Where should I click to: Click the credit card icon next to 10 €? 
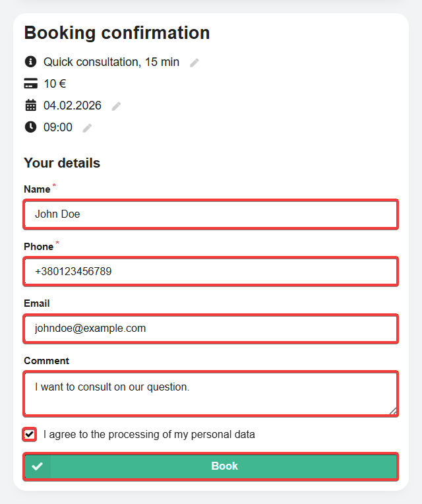(30, 83)
